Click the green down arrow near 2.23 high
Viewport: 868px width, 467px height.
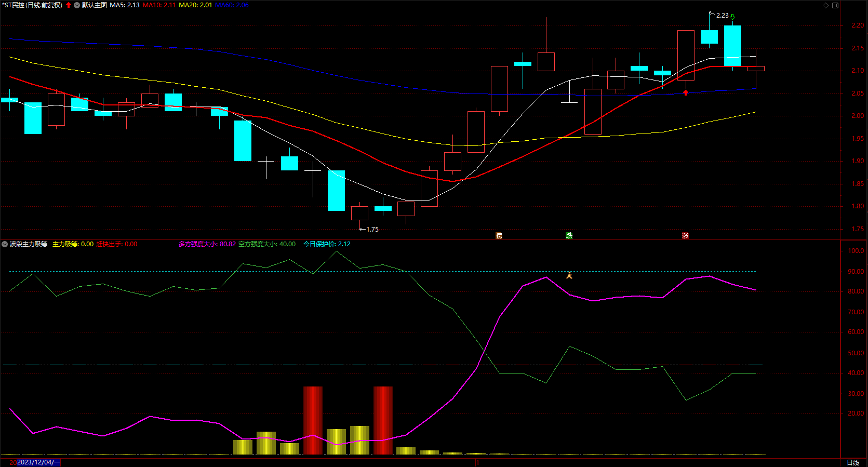point(732,17)
